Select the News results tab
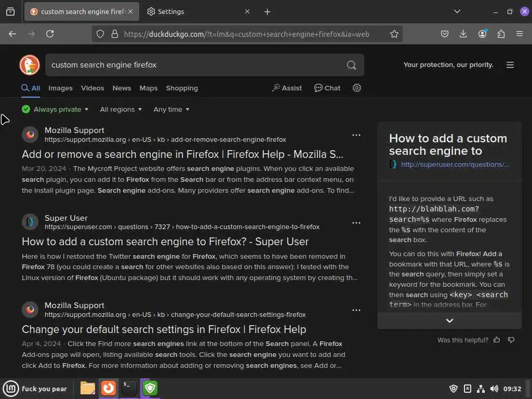The image size is (532, 399). pos(122,88)
